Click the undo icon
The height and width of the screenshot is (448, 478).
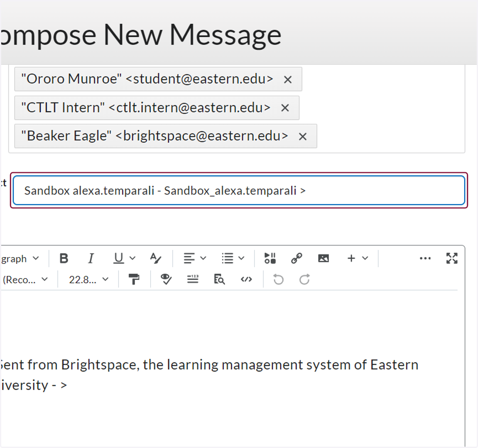click(x=278, y=280)
